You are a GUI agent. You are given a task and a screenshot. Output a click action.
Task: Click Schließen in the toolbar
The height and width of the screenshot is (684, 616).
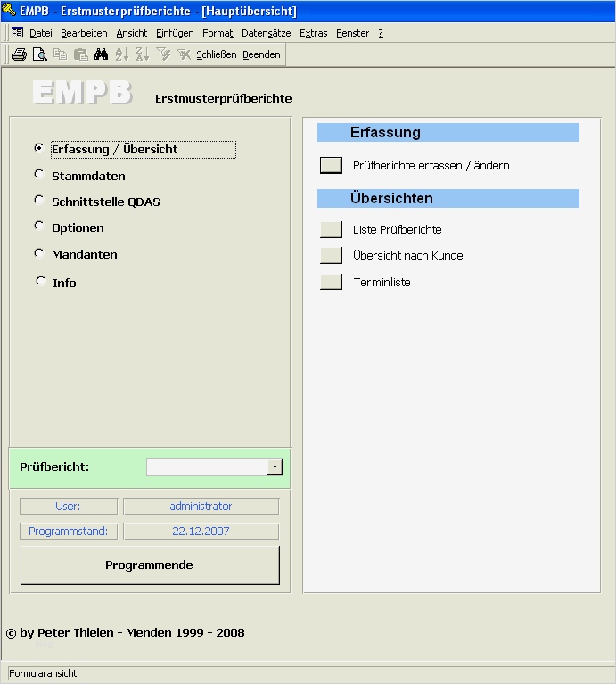pyautogui.click(x=217, y=54)
